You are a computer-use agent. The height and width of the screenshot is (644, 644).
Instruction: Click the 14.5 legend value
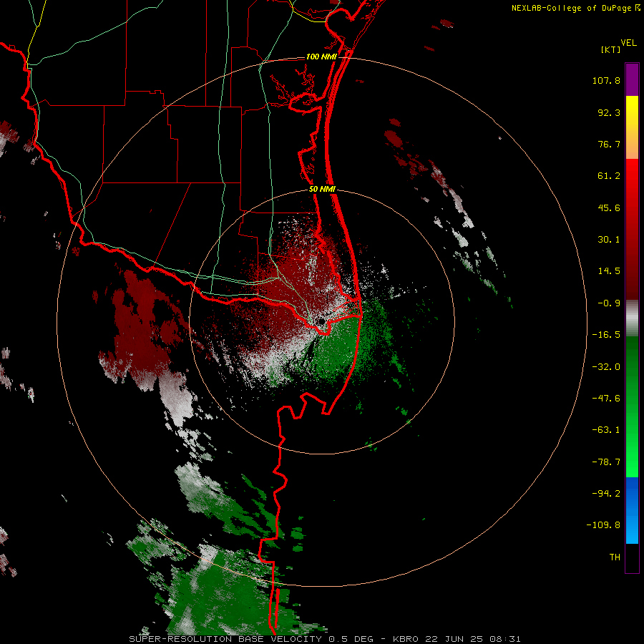609,271
